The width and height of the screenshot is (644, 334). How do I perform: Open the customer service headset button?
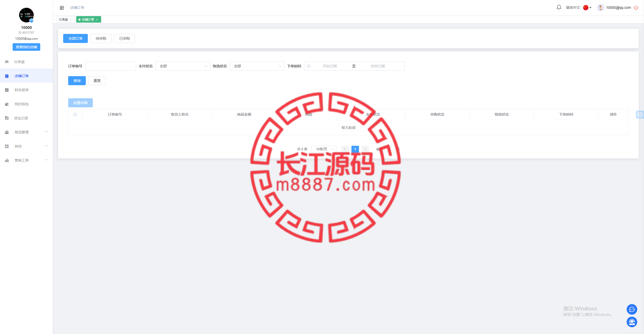tap(632, 322)
